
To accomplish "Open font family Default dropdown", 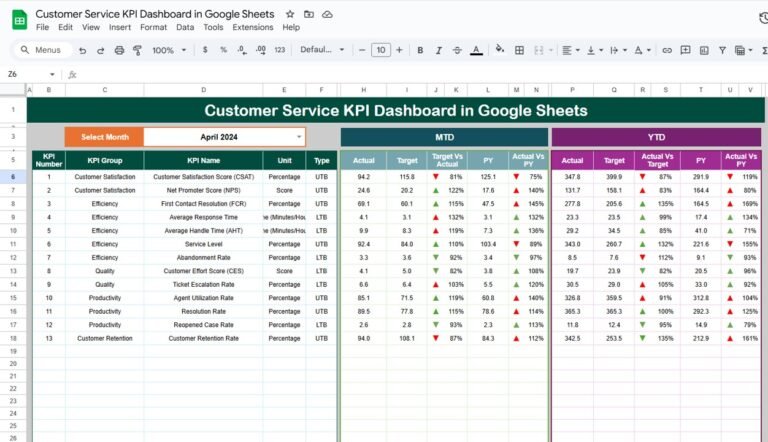I will (322, 49).
